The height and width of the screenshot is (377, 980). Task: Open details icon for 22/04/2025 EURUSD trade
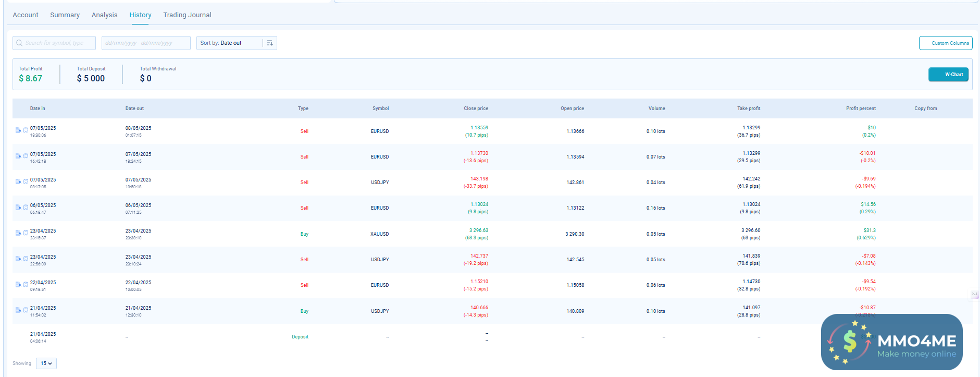pyautogui.click(x=18, y=285)
